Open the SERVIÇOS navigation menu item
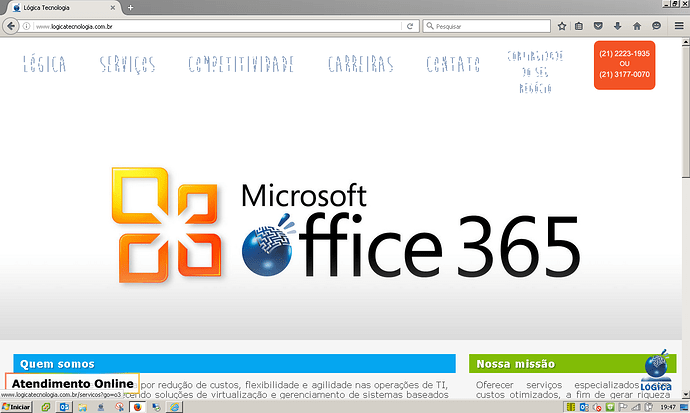Image resolution: width=690 pixels, height=413 pixels. coord(128,65)
